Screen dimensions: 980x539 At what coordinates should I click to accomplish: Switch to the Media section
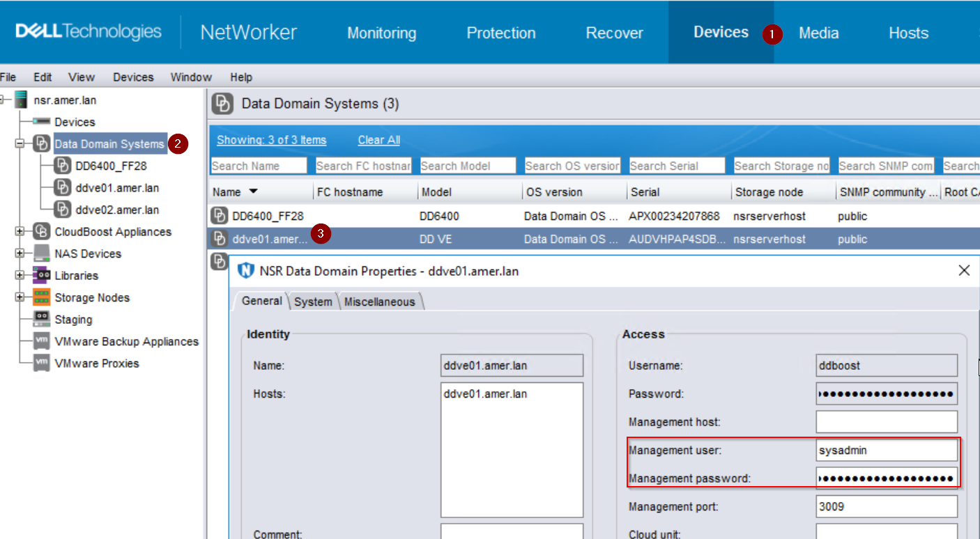pyautogui.click(x=819, y=33)
